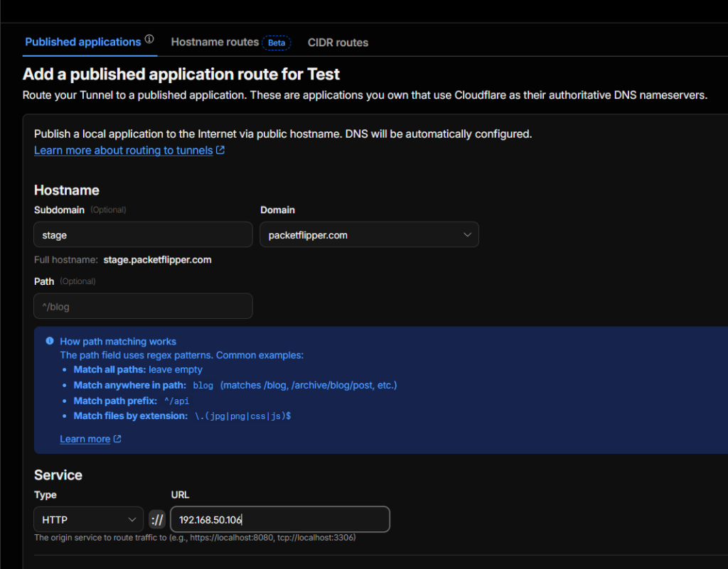This screenshot has height=569, width=728.
Task: Click the external link icon next to Learn more
Action: tap(117, 439)
